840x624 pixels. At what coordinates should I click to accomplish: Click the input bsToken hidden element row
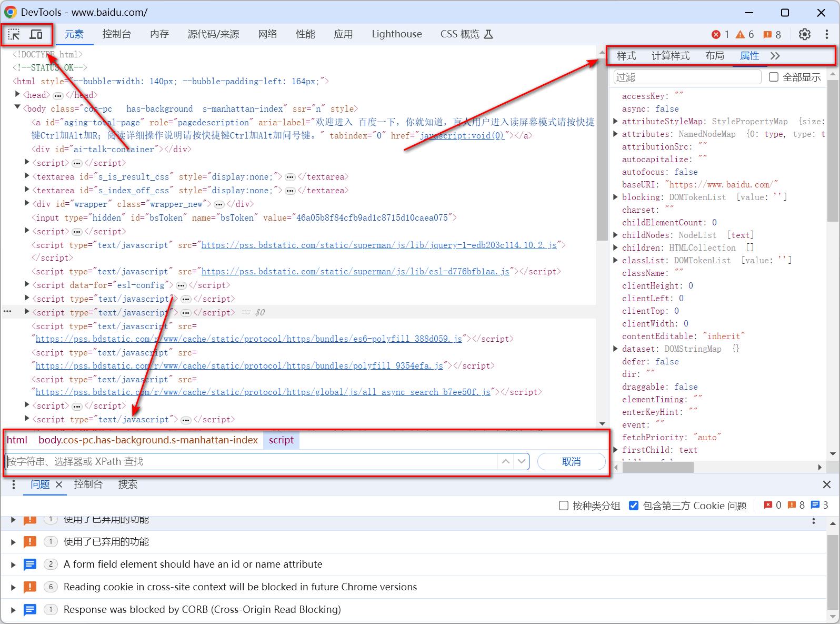(244, 217)
